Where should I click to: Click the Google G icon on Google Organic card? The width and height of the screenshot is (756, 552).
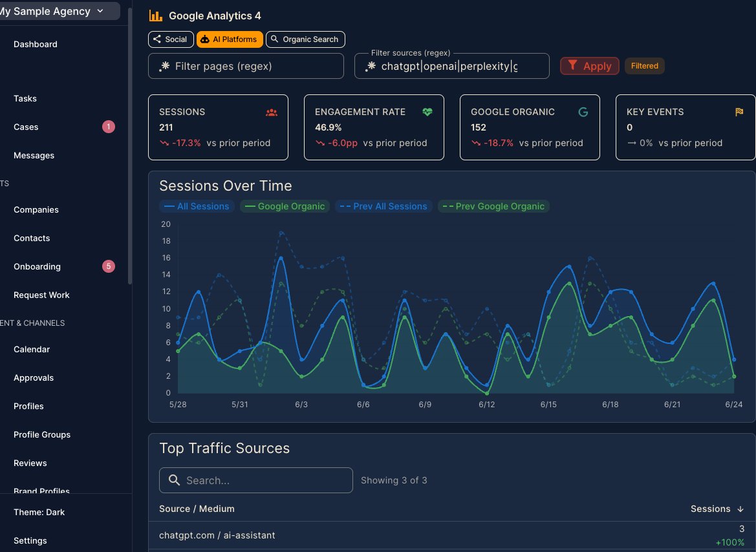[x=583, y=112]
